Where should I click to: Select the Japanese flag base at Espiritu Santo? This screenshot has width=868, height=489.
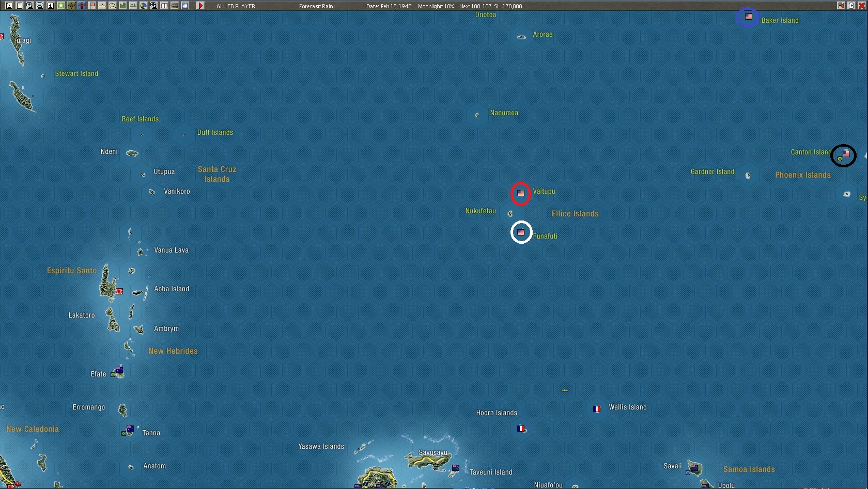pyautogui.click(x=119, y=291)
